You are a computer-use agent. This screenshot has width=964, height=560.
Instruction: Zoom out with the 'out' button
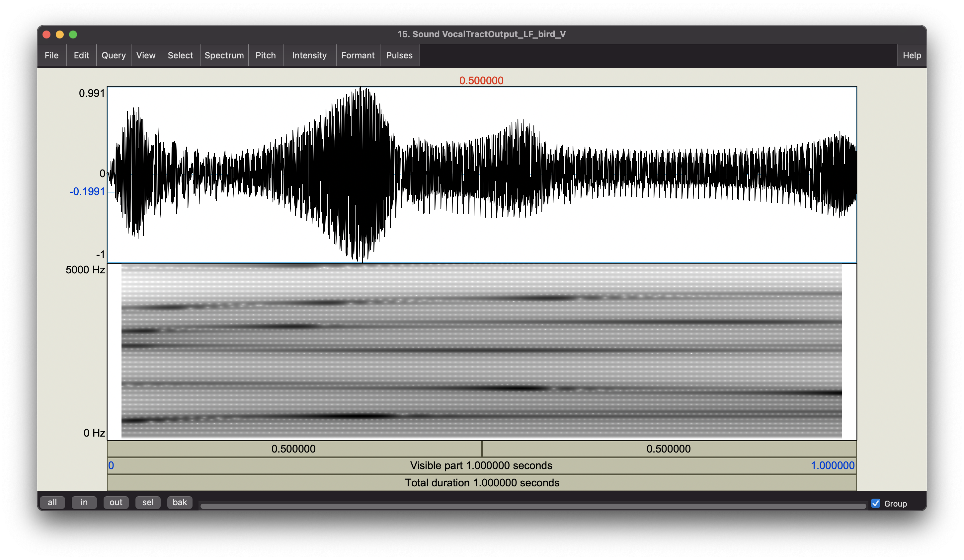tap(116, 502)
